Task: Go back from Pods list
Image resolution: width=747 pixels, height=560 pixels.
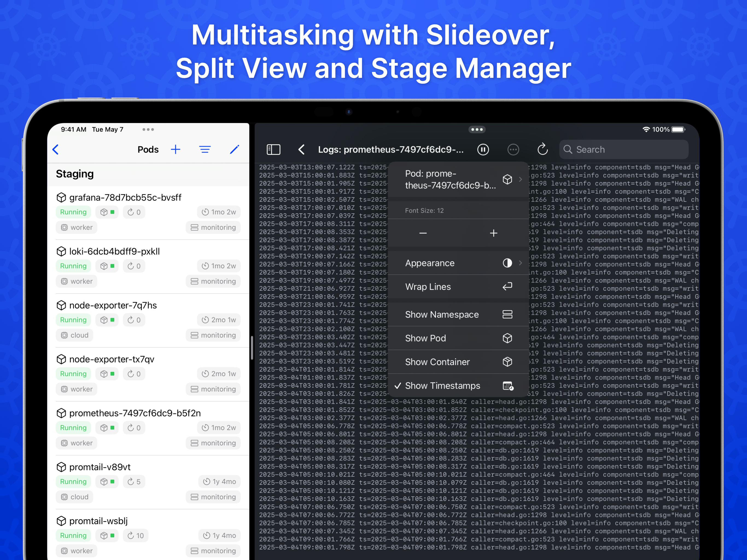Action: [56, 149]
